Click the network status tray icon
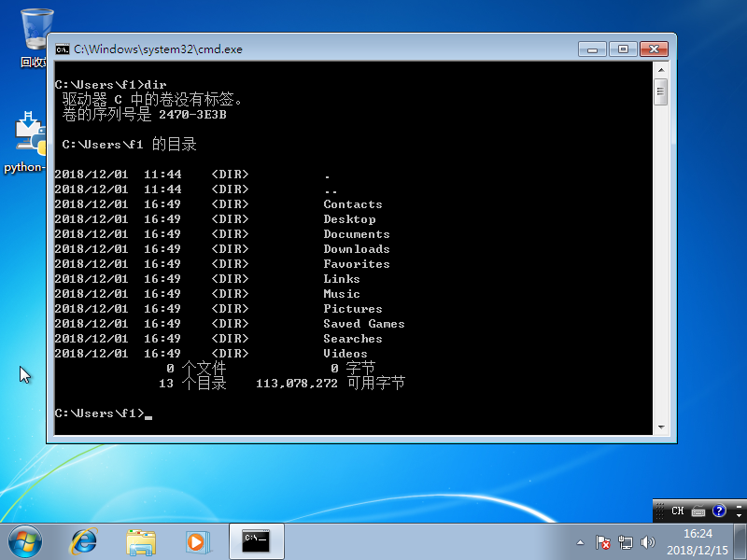The image size is (747, 560). [x=625, y=542]
